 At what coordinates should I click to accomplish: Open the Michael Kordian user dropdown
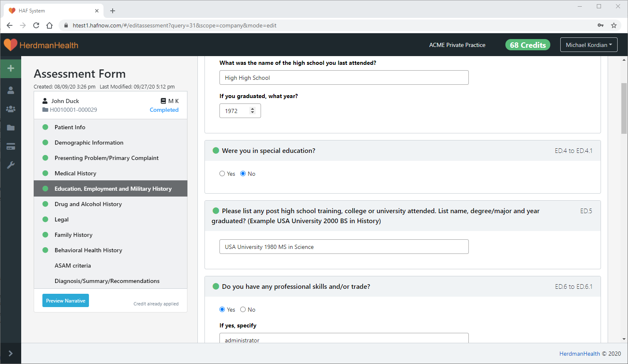click(x=589, y=45)
